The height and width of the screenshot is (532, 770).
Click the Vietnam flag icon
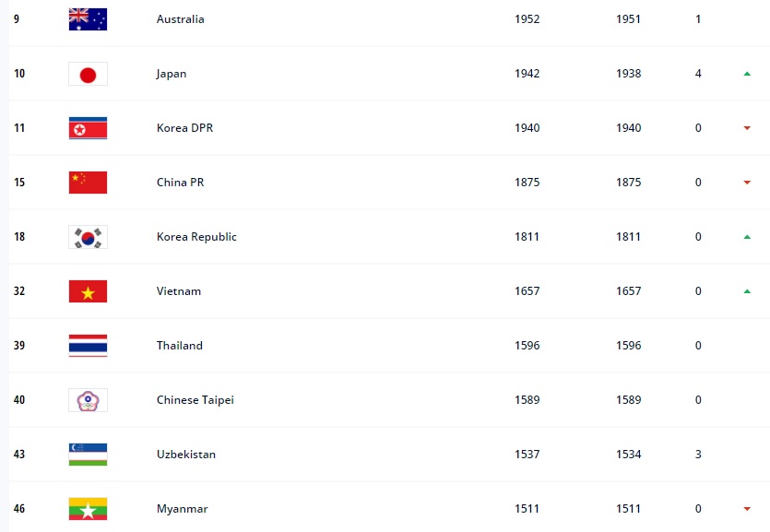pos(88,291)
